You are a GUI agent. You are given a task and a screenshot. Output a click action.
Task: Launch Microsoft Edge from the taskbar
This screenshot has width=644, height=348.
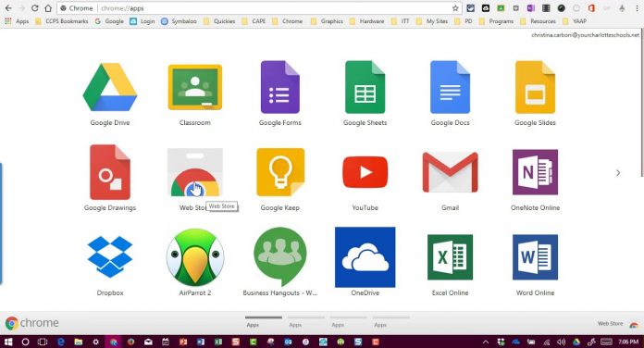61,342
